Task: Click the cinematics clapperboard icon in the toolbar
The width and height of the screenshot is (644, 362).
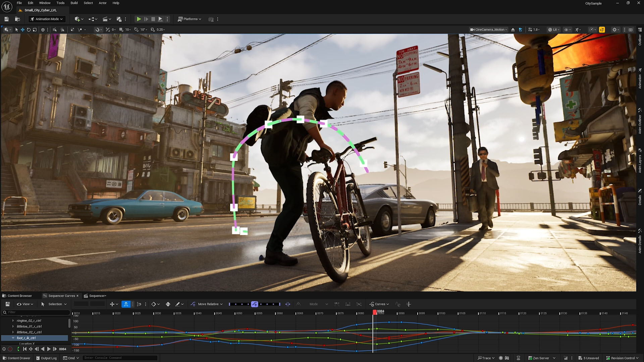Action: coord(105,19)
